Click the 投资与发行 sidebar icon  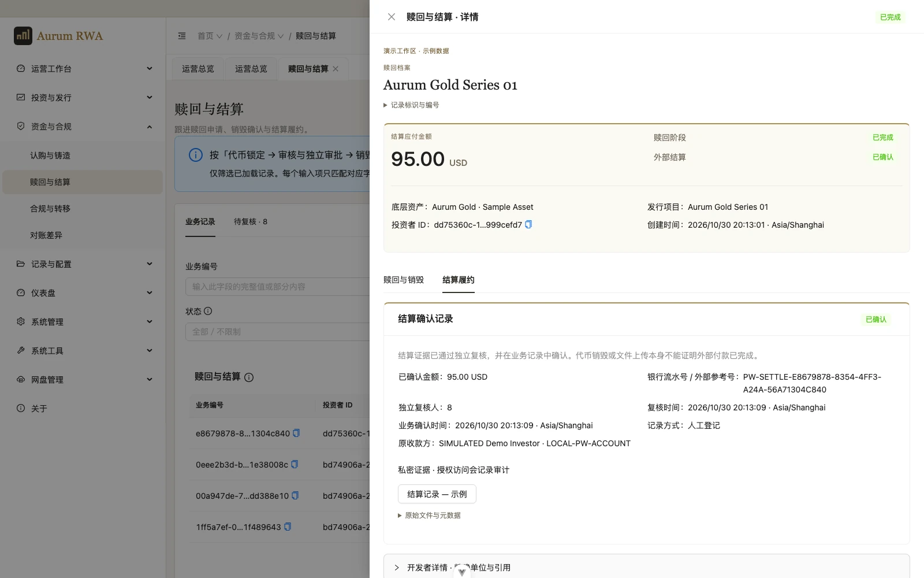(21, 97)
